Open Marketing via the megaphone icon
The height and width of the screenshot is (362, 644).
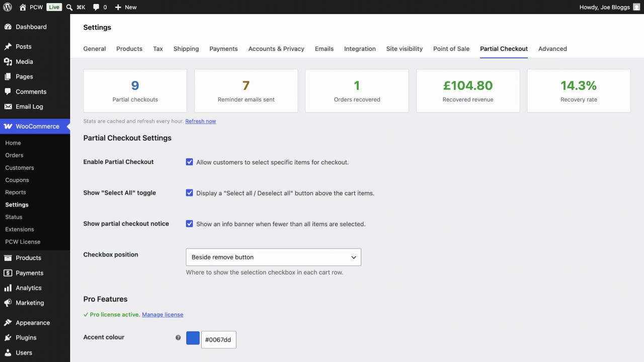(8, 303)
